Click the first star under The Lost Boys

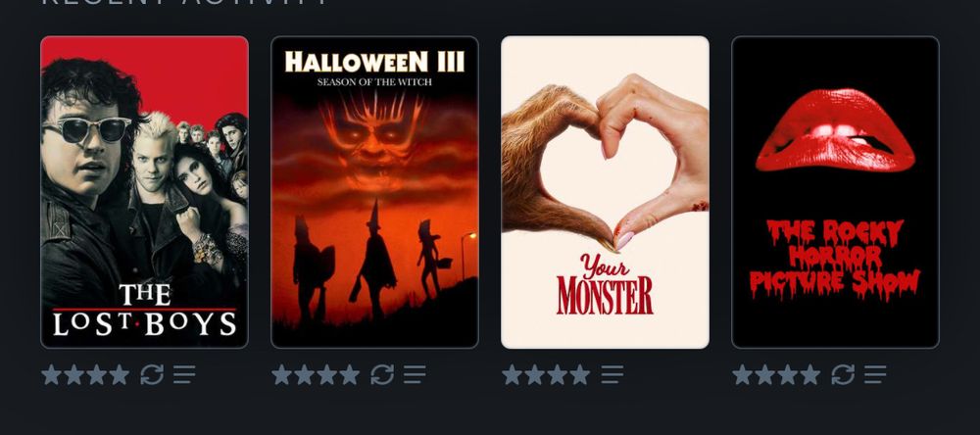click(x=52, y=375)
